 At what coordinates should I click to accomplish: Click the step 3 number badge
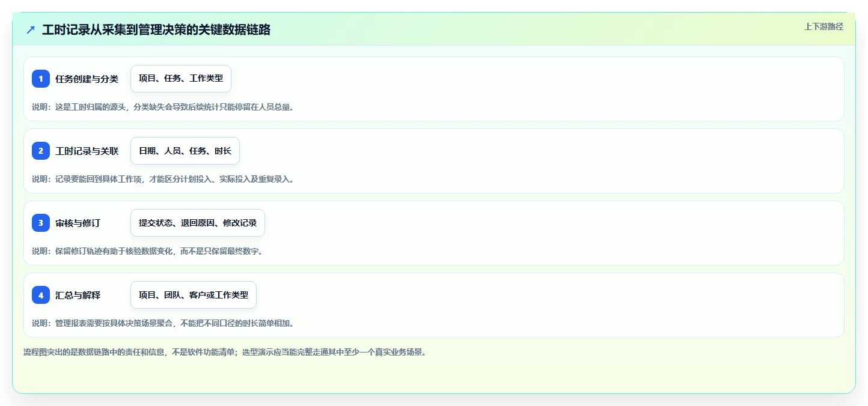[x=41, y=223]
